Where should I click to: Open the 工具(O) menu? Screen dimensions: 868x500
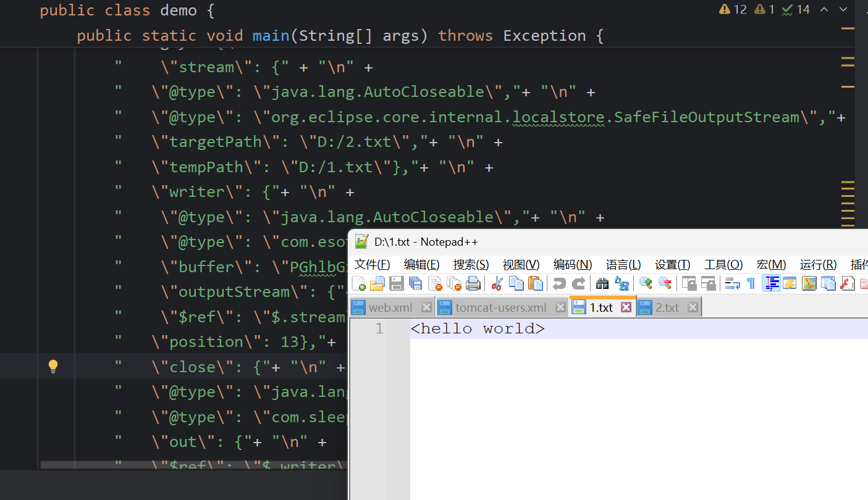point(723,265)
